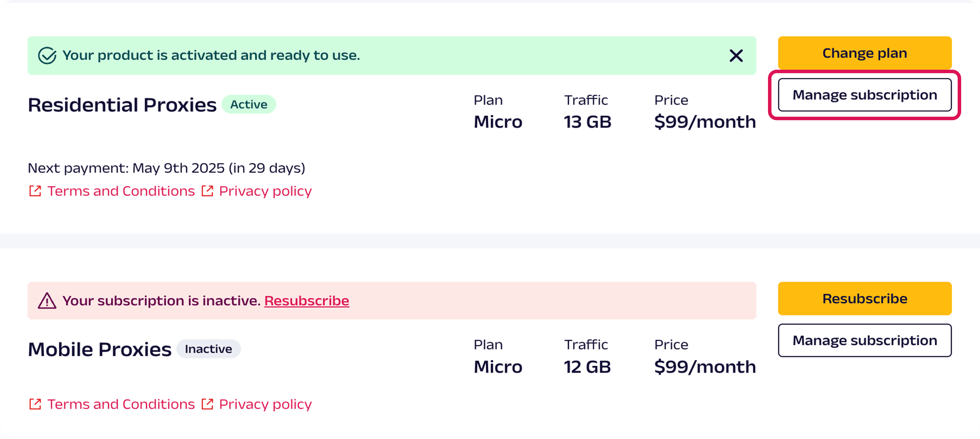Viewport: 980px width, 439px height.
Task: Click external-link icon beside Residential Privacy policy
Action: [x=208, y=191]
